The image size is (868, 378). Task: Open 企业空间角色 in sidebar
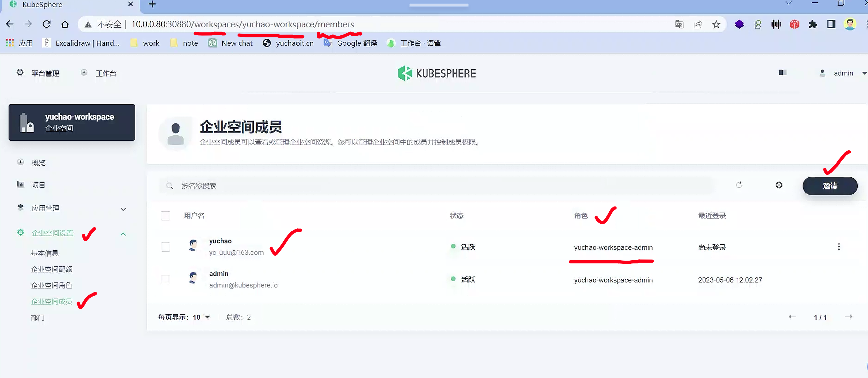click(51, 285)
